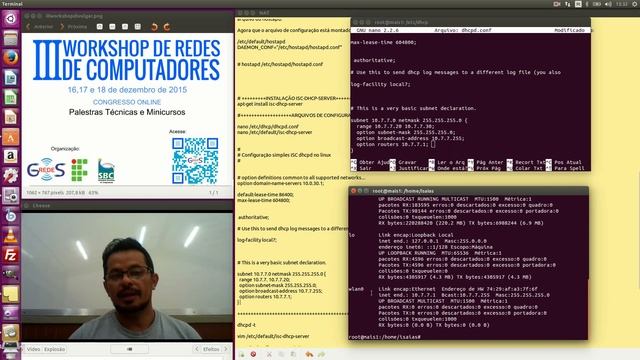The width and height of the screenshot is (640, 360).
Task: Open session gear menu in top panel
Action: [x=635, y=4]
